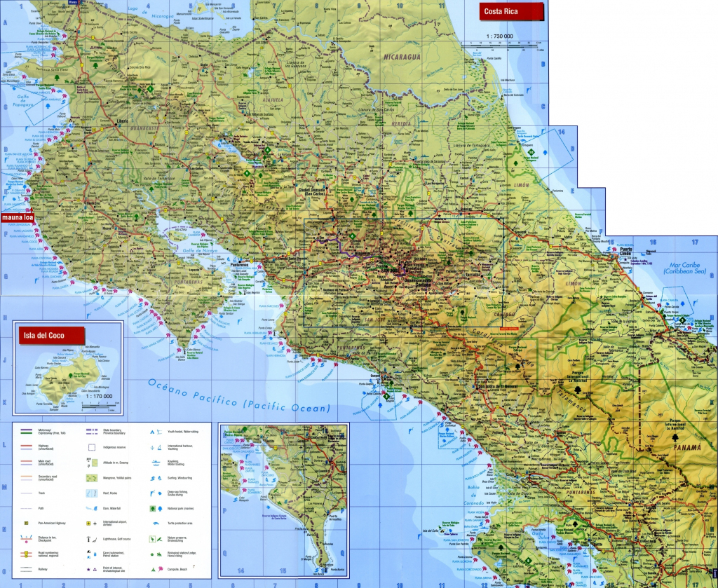
Task: Select the yellow international airport legend icon
Action: pos(88,524)
